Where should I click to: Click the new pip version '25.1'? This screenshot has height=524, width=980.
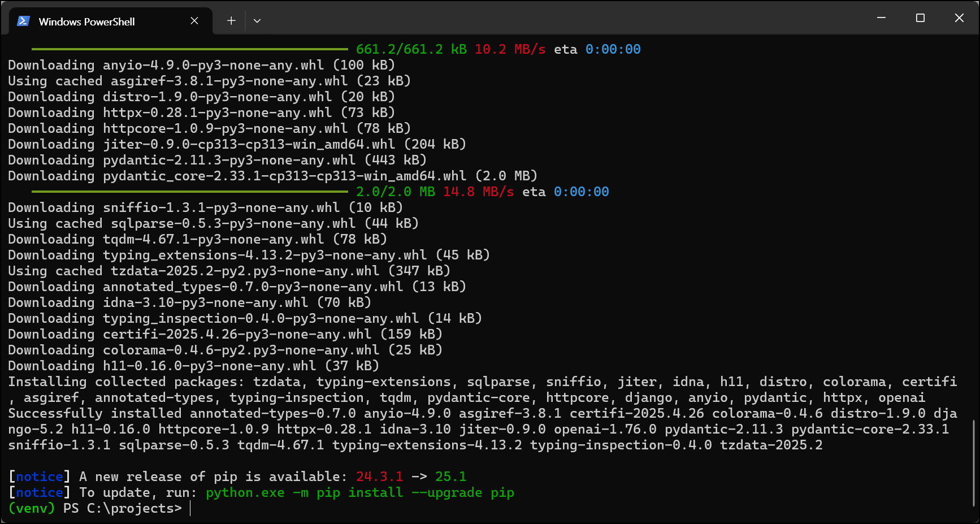point(450,477)
